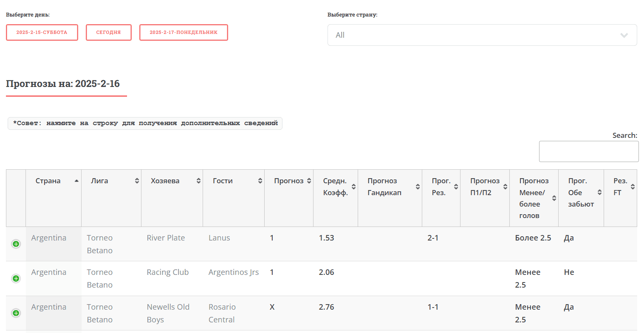Expand Newells Old Boys row green plus

(16, 313)
